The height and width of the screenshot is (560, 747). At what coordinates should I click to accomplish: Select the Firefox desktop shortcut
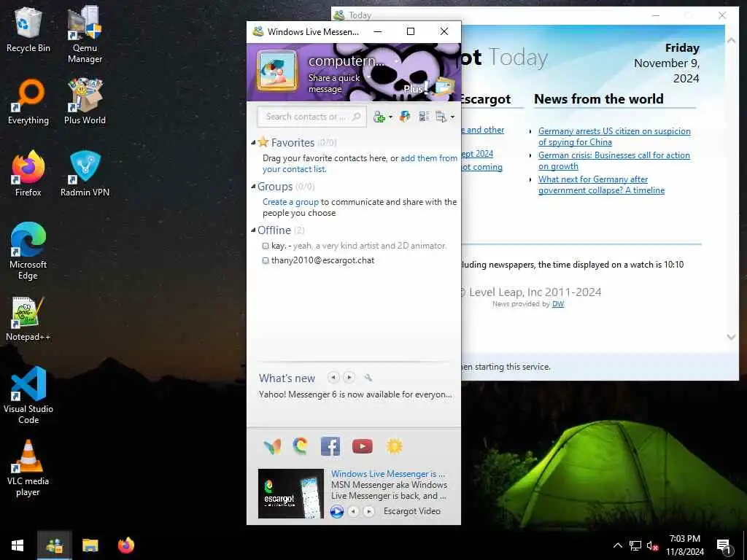28,174
